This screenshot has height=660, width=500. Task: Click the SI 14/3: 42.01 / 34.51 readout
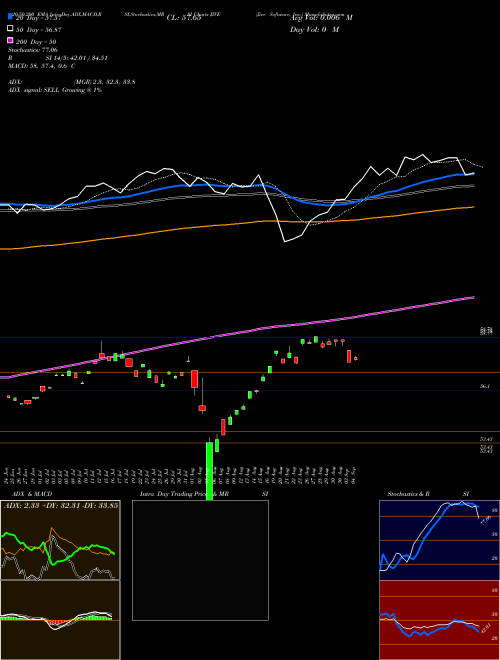77,58
